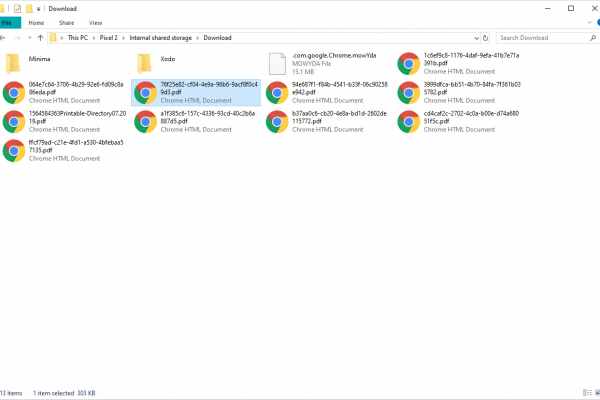The width and height of the screenshot is (600, 400).
Task: Click the 15.1 MB file size label
Action: (303, 72)
